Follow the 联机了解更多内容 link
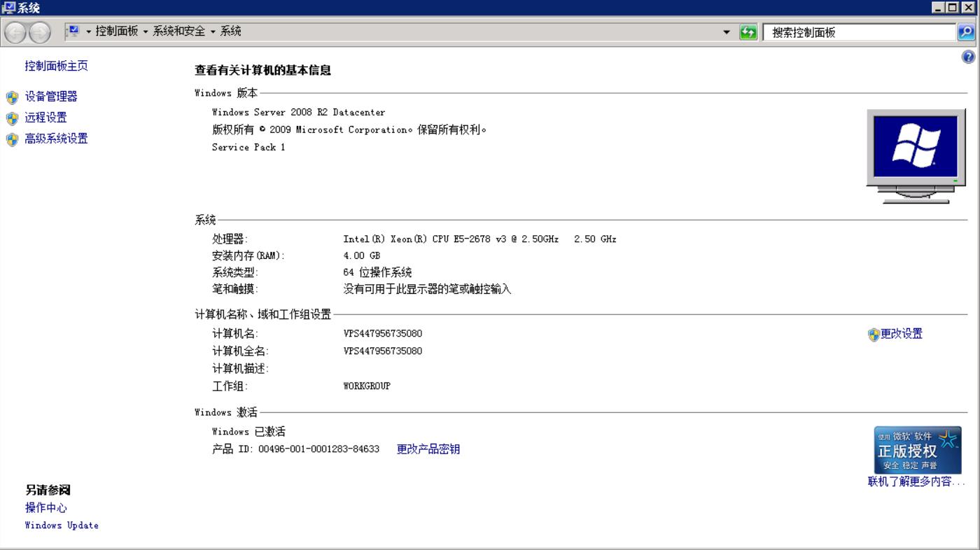The width and height of the screenshot is (980, 550). [916, 481]
